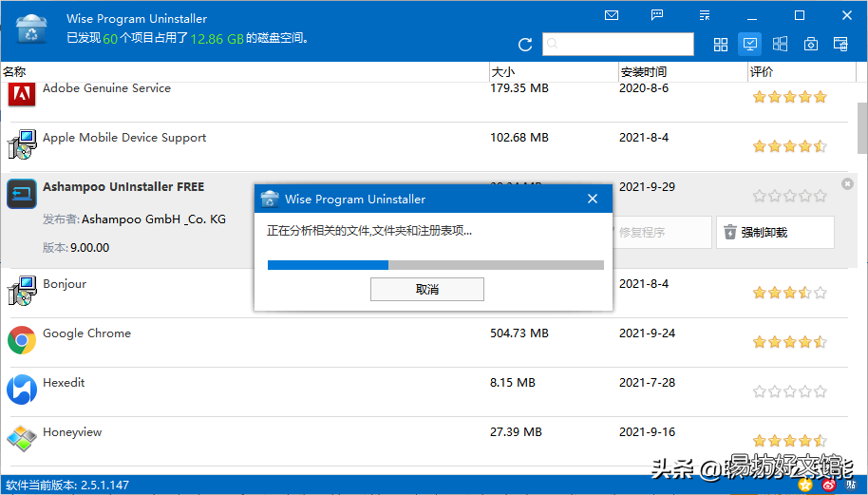Select the Windows apps tile icon

click(780, 45)
